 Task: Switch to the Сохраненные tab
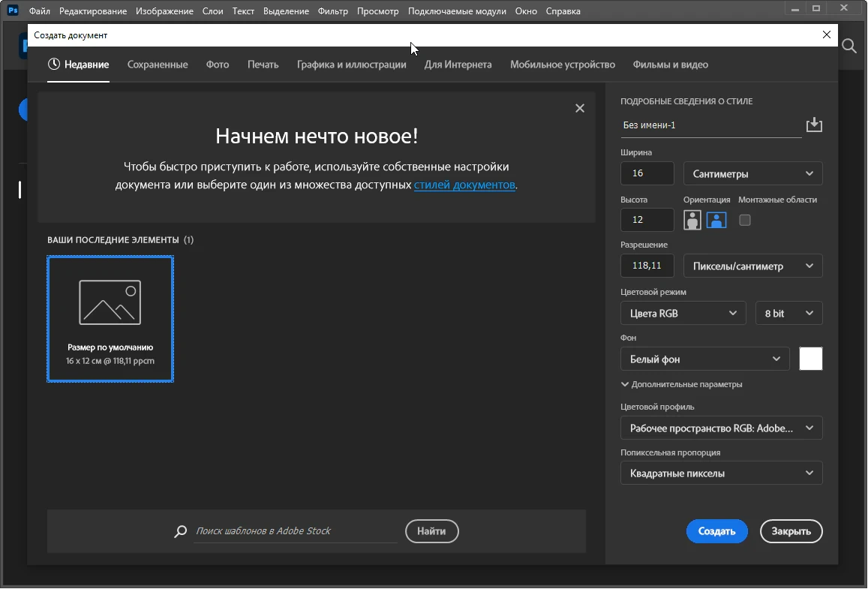158,65
